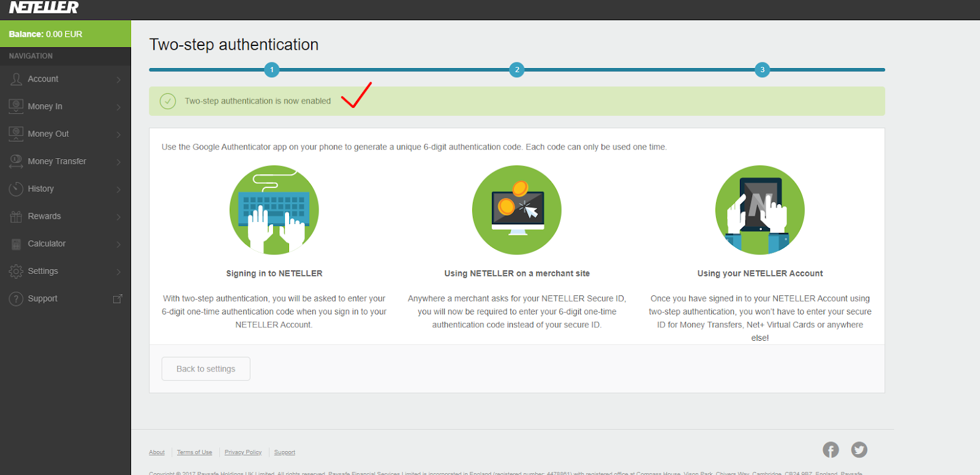This screenshot has width=980, height=475.
Task: Click the Money In icon
Action: point(16,107)
